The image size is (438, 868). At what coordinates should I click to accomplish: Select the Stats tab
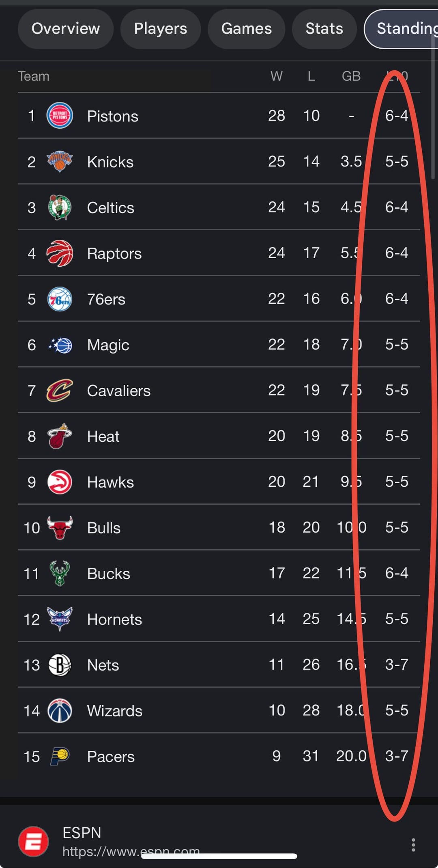324,29
